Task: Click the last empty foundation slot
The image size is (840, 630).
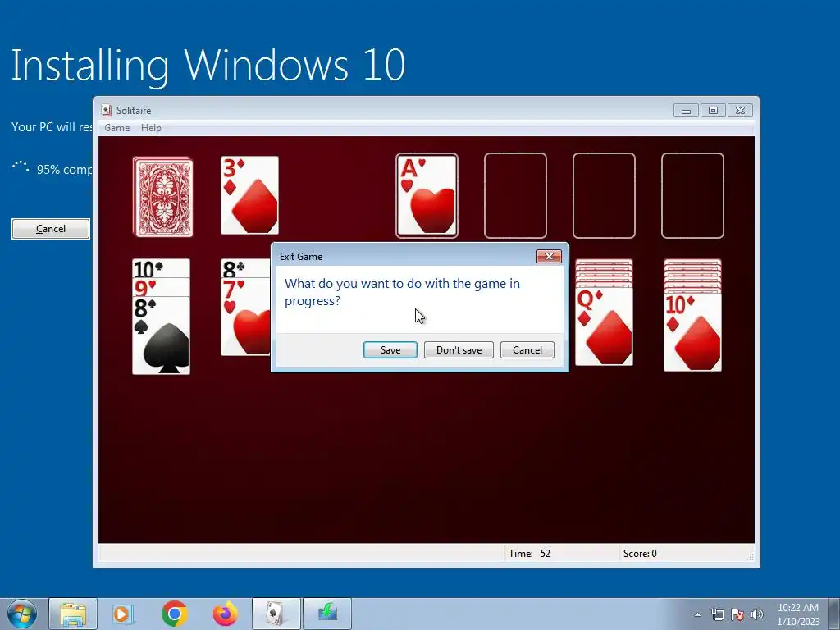Action: [x=692, y=195]
